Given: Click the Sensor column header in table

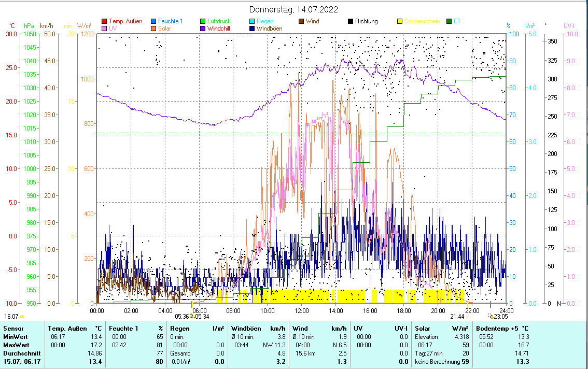Looking at the screenshot, I should point(13,329).
